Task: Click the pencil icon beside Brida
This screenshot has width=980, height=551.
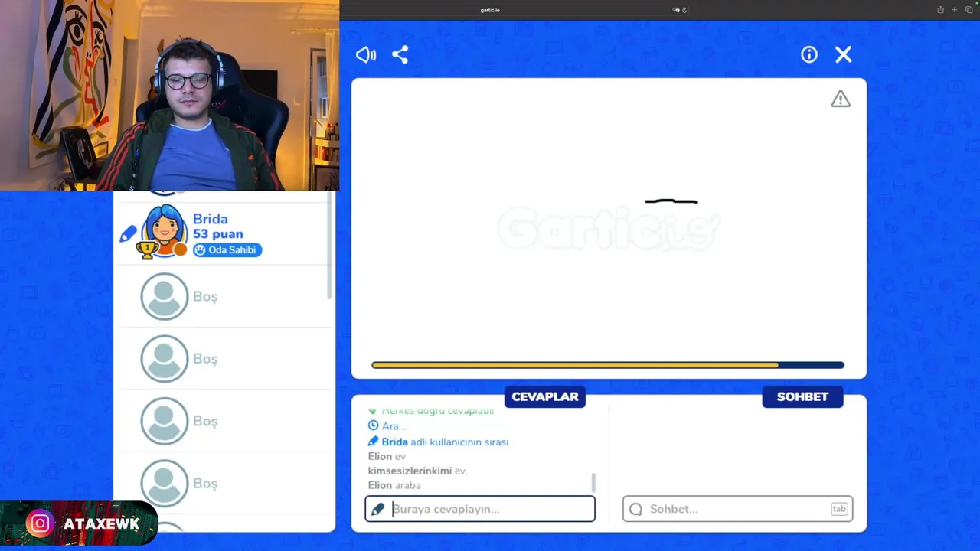Action: pos(128,234)
